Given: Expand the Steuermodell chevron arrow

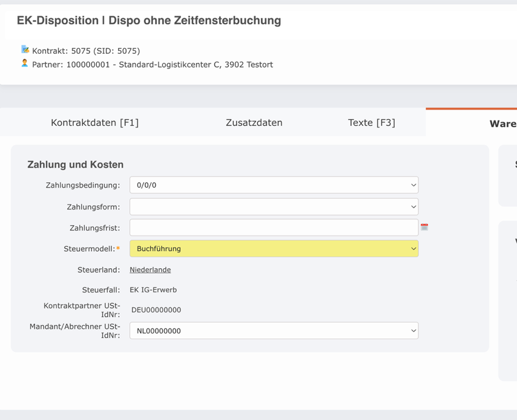Looking at the screenshot, I should coord(413,248).
